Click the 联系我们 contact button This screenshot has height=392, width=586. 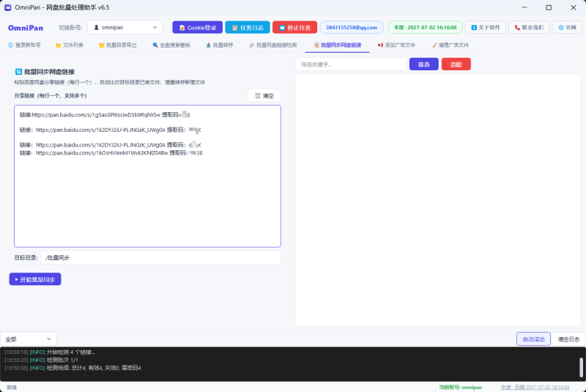529,27
